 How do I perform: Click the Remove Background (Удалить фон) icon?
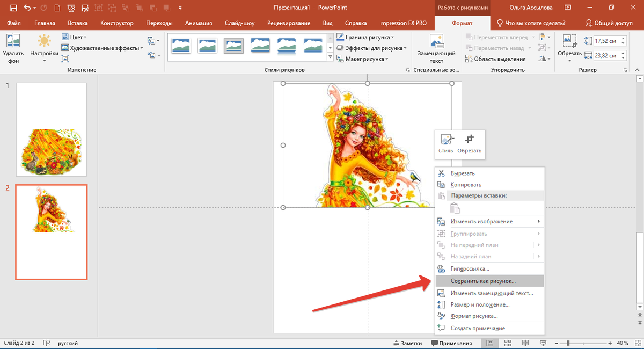pos(12,42)
